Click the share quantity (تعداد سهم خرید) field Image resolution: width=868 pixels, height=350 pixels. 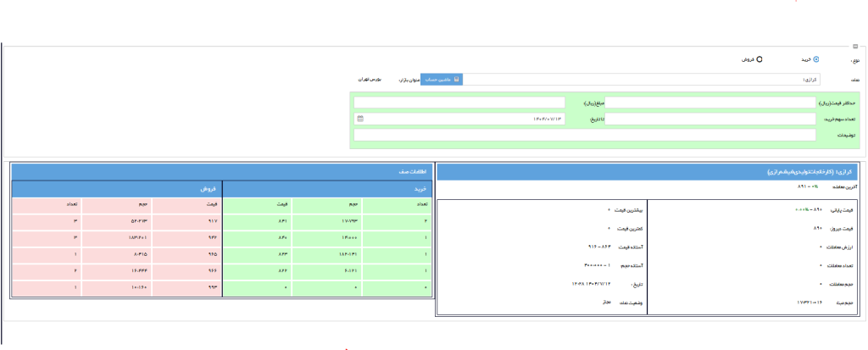pos(712,119)
